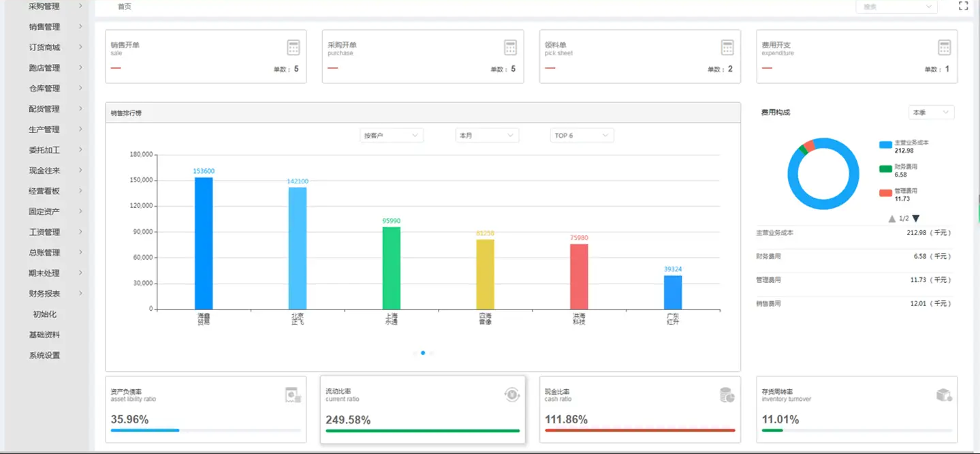
Task: Go to next legend page arrow
Action: point(916,219)
